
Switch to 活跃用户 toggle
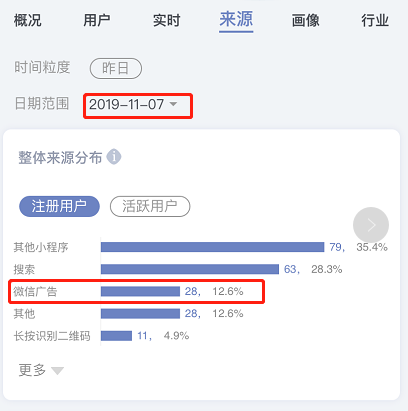(x=150, y=206)
